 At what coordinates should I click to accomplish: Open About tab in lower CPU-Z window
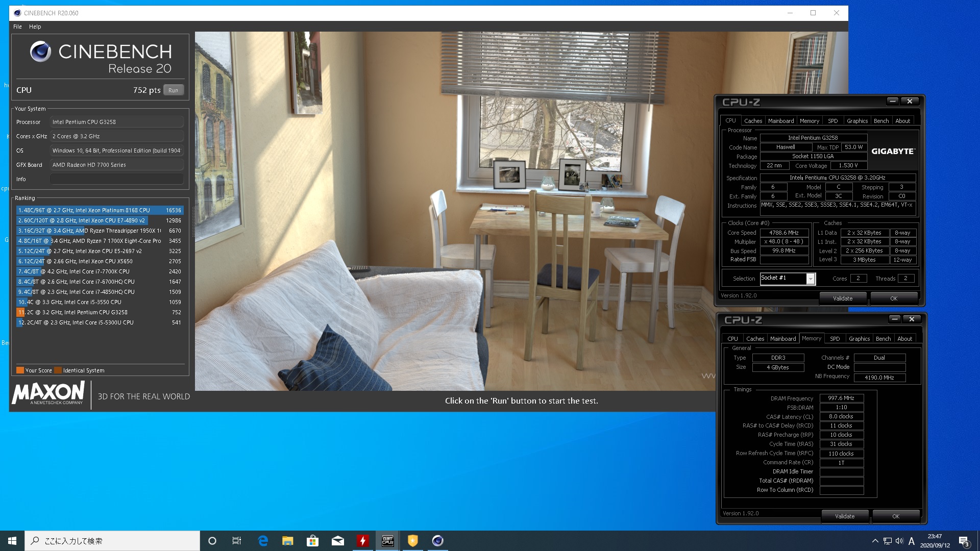[x=904, y=339]
